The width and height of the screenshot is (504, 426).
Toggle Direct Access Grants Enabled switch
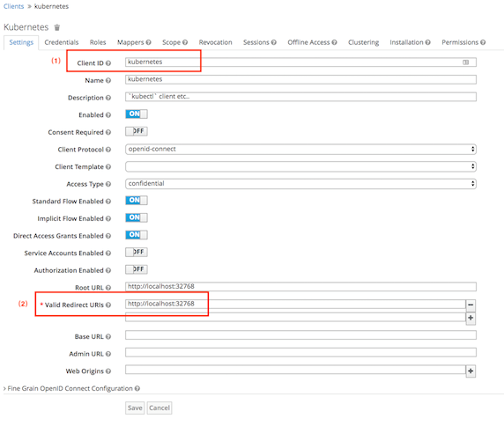click(x=137, y=235)
